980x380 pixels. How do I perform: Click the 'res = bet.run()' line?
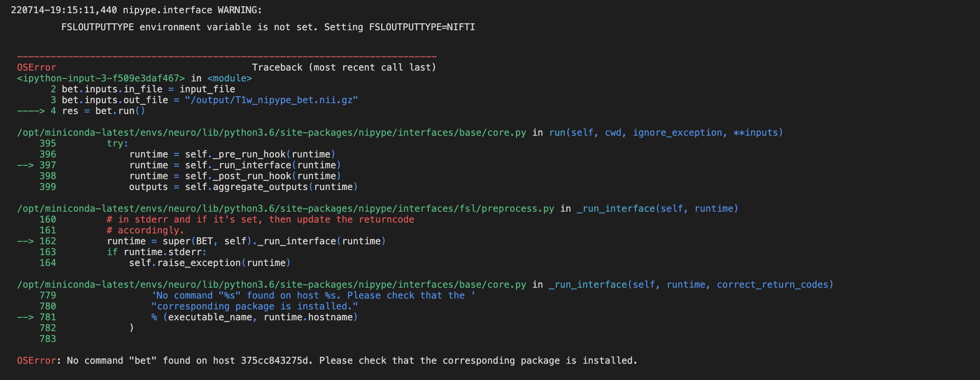point(103,111)
